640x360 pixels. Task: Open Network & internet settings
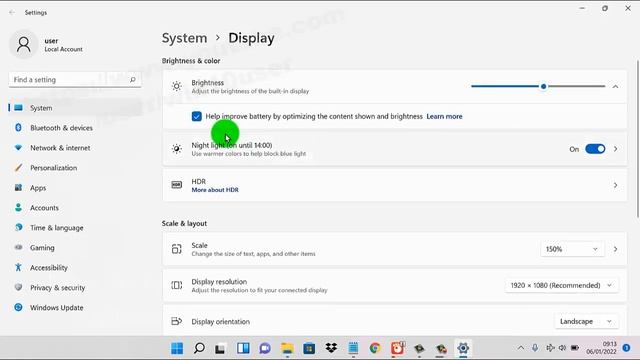coord(76,148)
